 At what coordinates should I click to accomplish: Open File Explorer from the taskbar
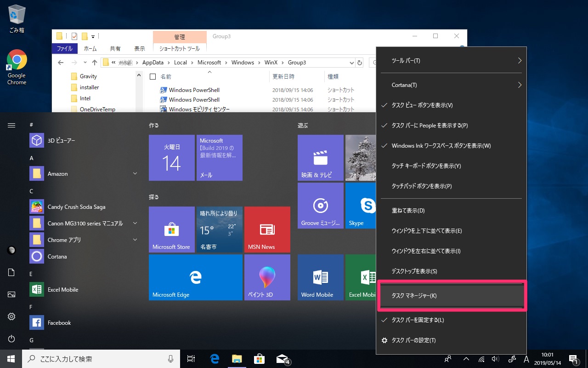[237, 359]
